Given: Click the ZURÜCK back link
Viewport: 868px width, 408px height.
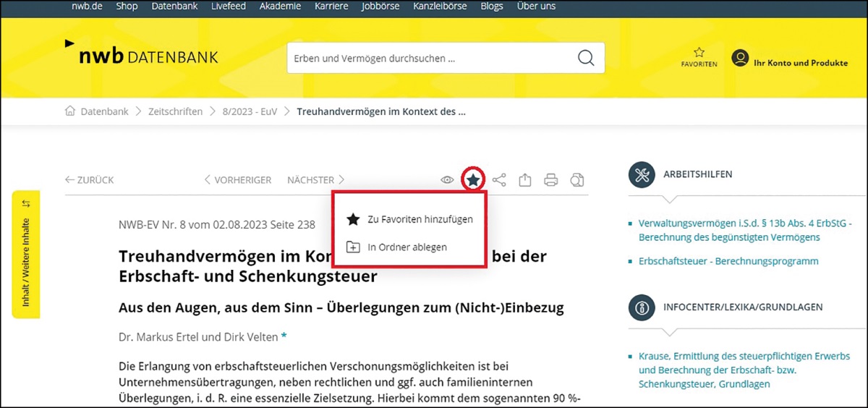Looking at the screenshot, I should point(90,179).
